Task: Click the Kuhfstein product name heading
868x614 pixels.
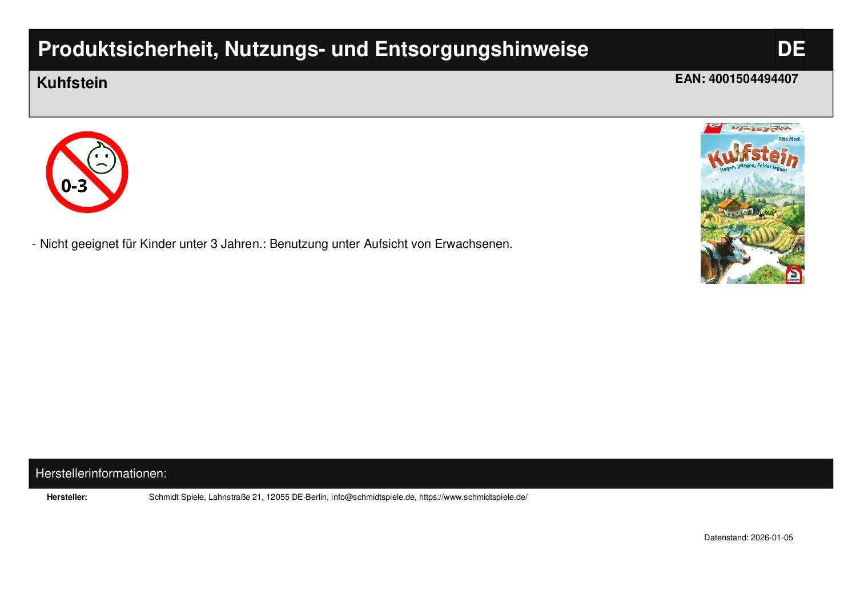Action: coord(72,83)
